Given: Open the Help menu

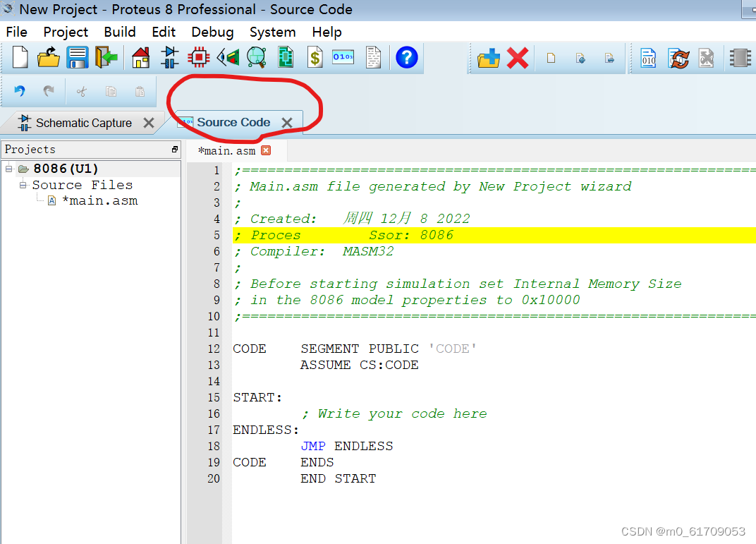Looking at the screenshot, I should coord(327,32).
